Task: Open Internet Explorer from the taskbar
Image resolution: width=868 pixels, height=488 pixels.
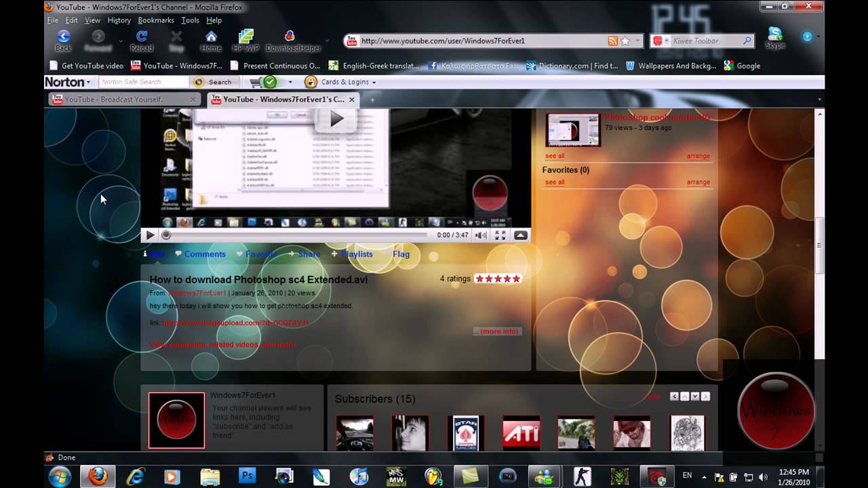Action: coord(135,476)
